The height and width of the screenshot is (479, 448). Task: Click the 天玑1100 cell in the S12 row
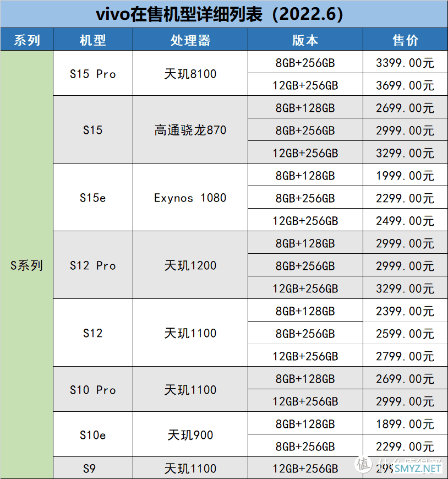[x=190, y=333]
